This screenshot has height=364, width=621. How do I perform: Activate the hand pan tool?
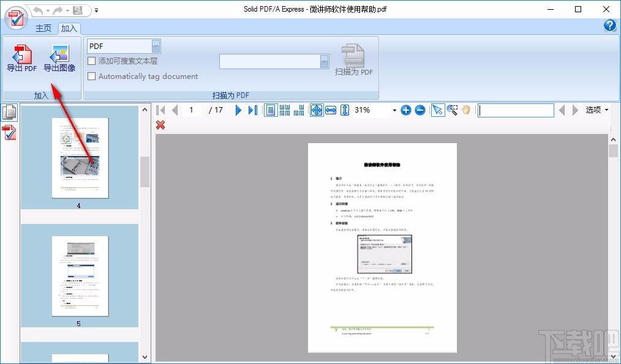466,110
